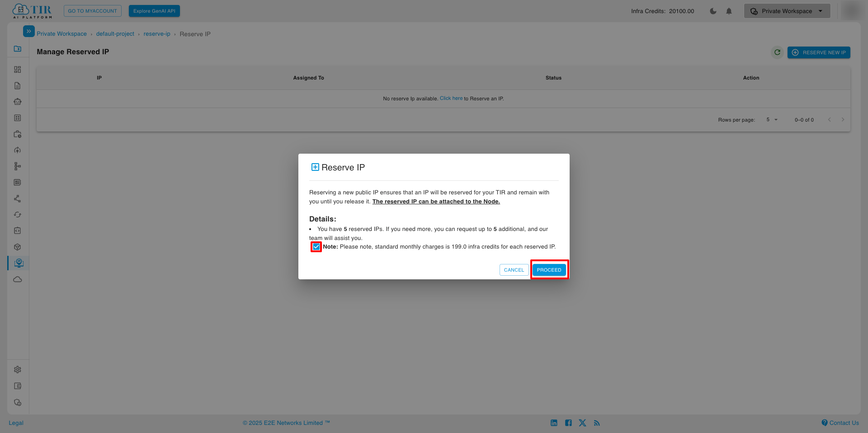Open the connected nodes graph sidebar icon
This screenshot has height=433, width=868.
(18, 198)
